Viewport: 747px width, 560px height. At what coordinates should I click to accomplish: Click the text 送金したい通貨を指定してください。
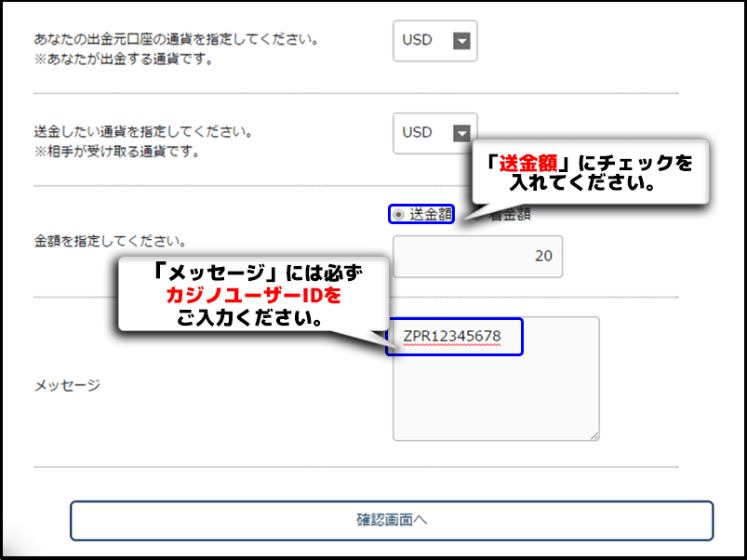pyautogui.click(x=144, y=131)
